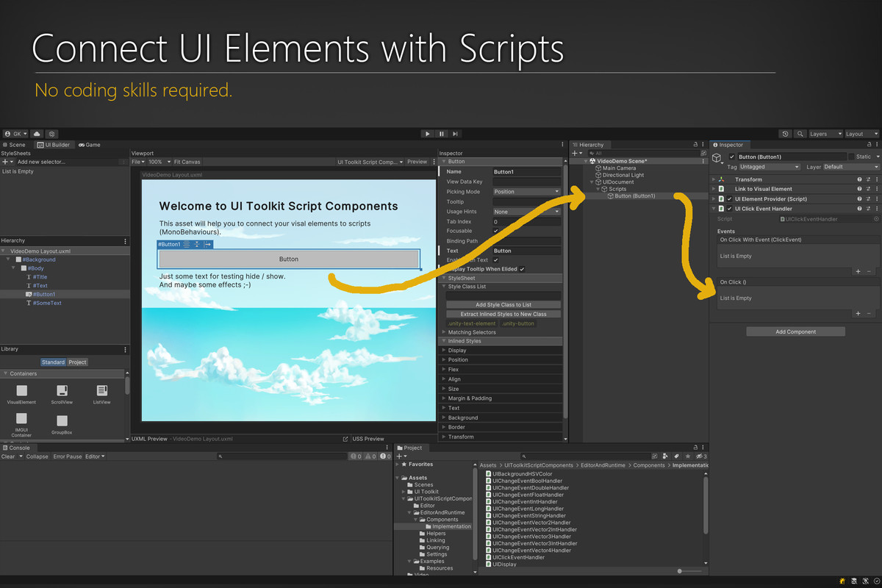Toggle the Focusable checkbox
Image resolution: width=882 pixels, height=588 pixels.
(x=496, y=231)
